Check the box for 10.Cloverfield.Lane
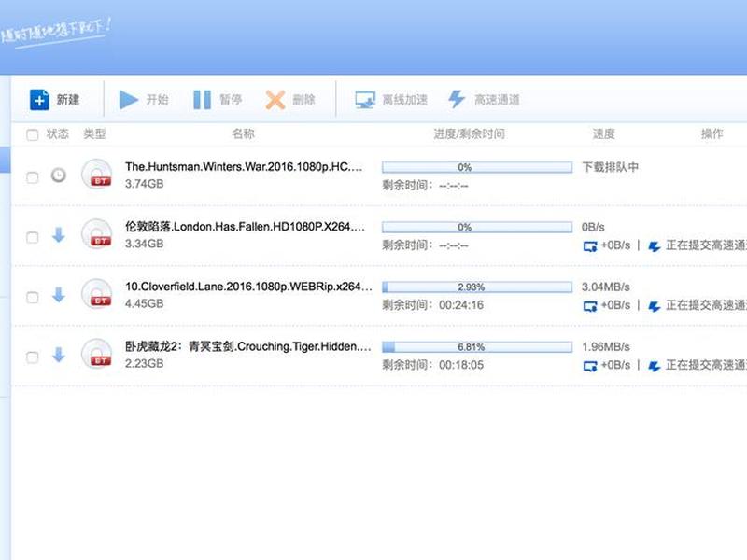 (x=33, y=298)
